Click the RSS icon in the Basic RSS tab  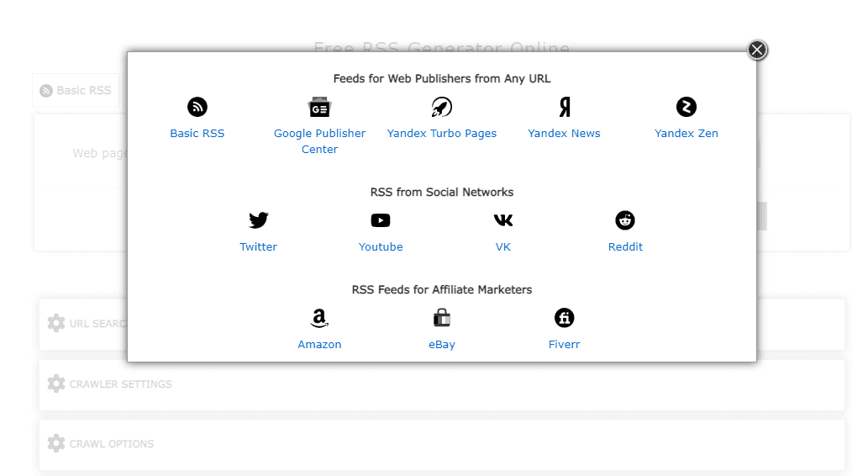pos(46,90)
